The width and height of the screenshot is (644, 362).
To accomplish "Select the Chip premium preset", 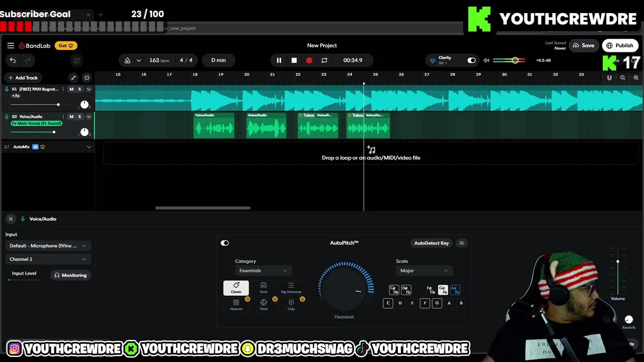I will click(291, 305).
